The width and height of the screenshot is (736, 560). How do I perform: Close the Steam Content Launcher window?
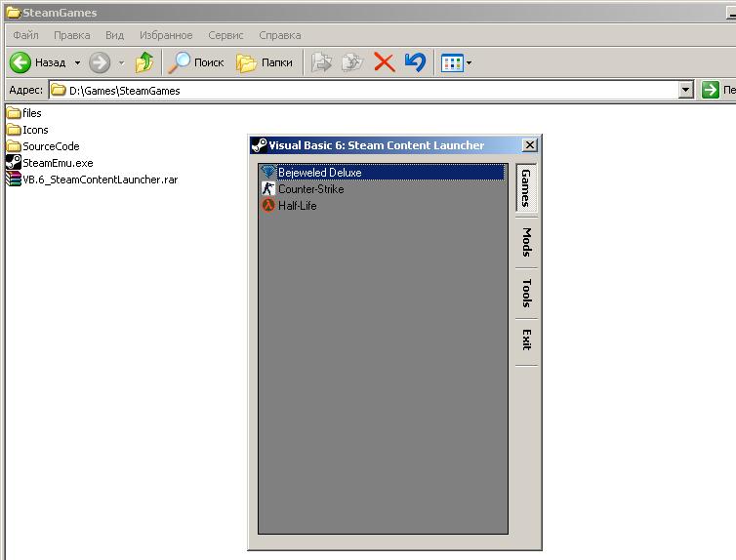point(529,145)
